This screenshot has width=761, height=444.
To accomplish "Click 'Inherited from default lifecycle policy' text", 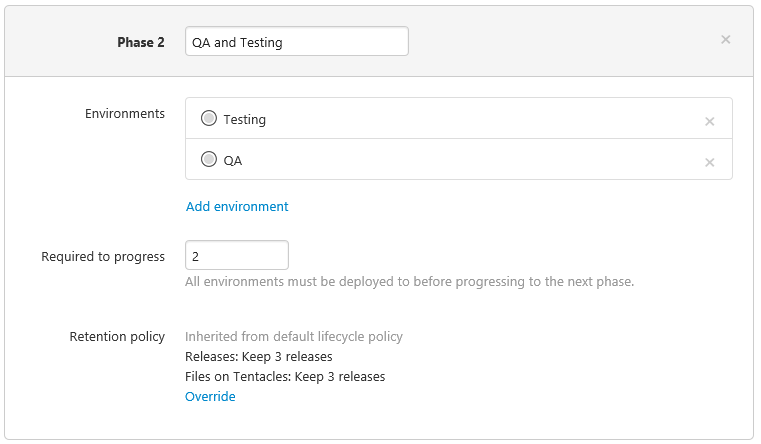I will pos(294,337).
